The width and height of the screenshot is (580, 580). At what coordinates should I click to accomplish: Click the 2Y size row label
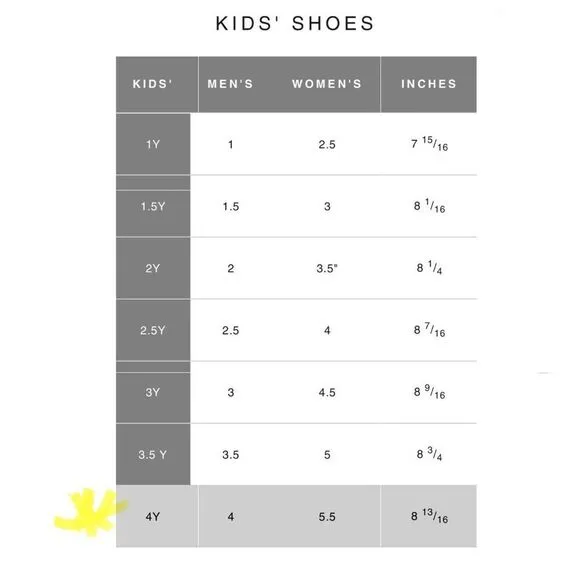tap(153, 268)
